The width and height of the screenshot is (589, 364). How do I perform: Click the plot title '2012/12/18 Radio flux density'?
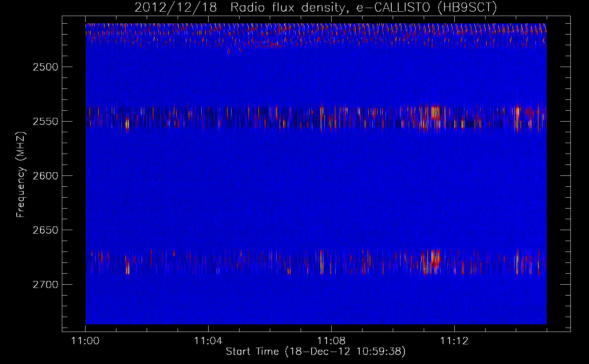click(316, 8)
